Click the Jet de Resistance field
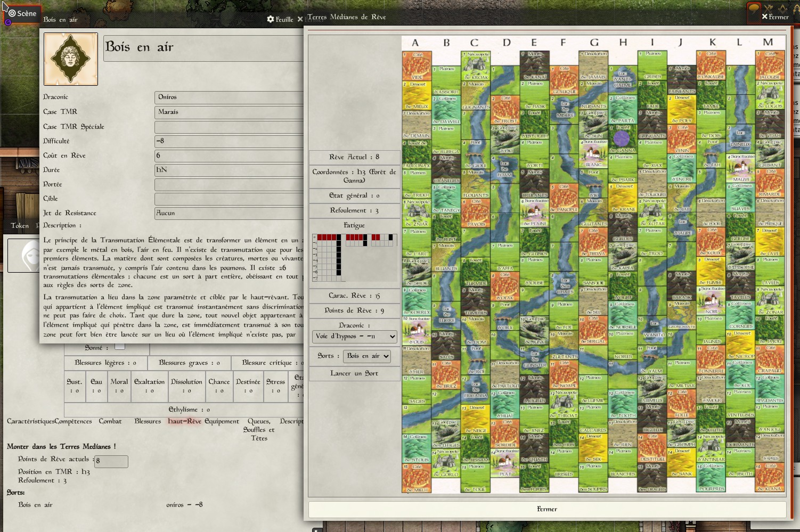 (x=229, y=213)
